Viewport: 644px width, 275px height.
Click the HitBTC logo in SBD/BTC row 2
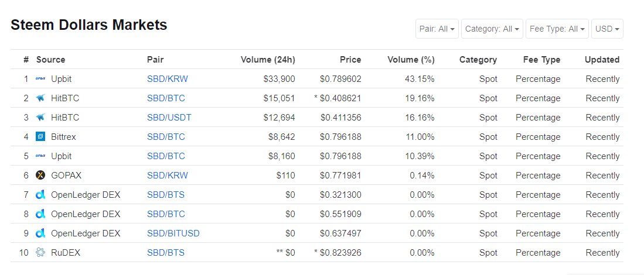coord(40,98)
